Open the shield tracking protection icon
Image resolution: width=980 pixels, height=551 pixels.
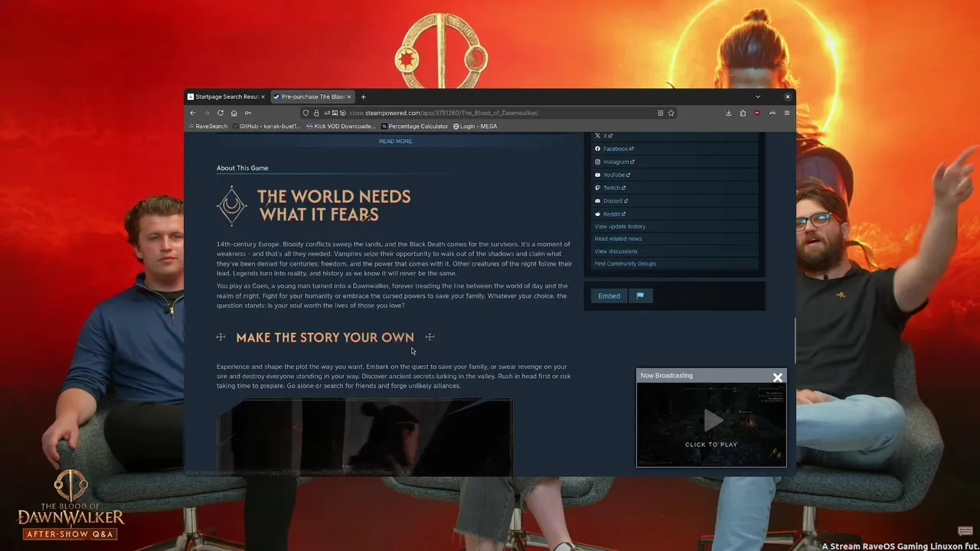305,113
